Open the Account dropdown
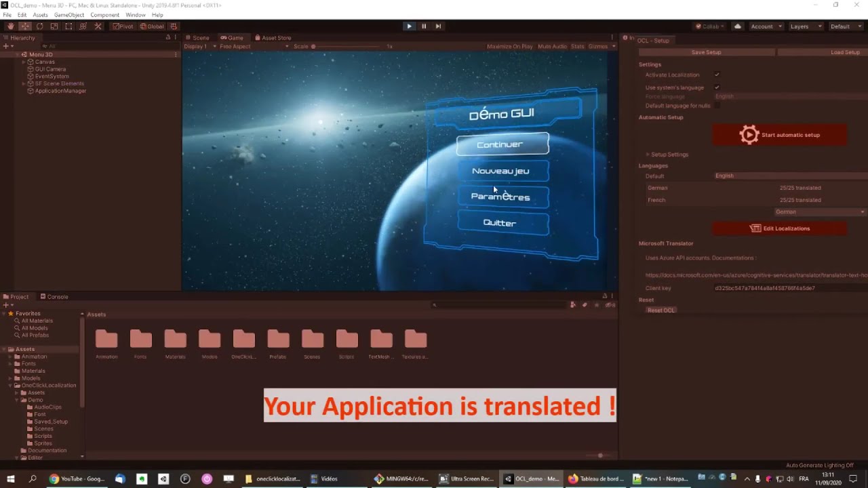Image resolution: width=868 pixels, height=488 pixels. click(x=766, y=26)
